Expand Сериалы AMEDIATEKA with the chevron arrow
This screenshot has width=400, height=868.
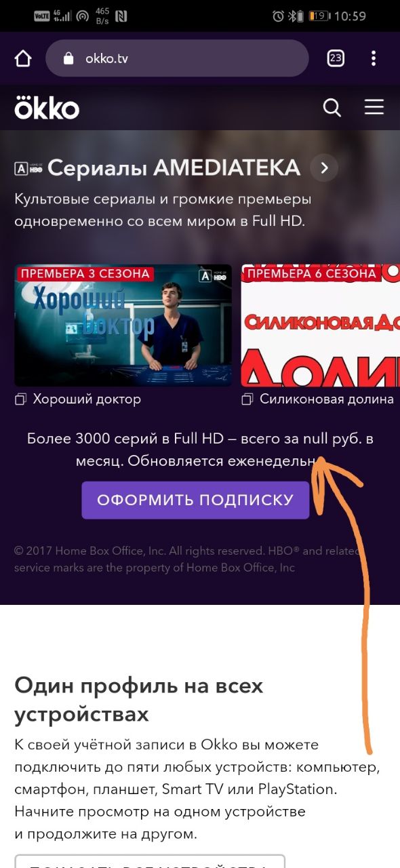[324, 167]
